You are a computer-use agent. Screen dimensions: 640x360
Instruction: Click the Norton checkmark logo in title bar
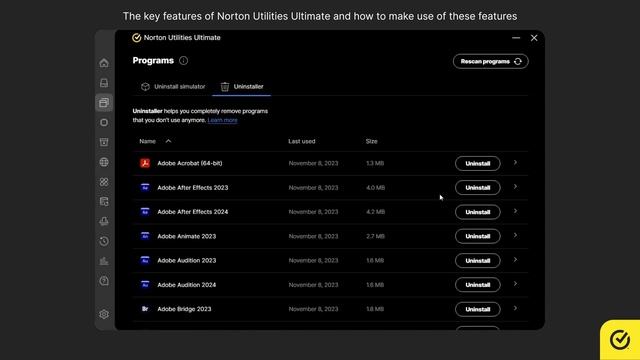point(136,38)
